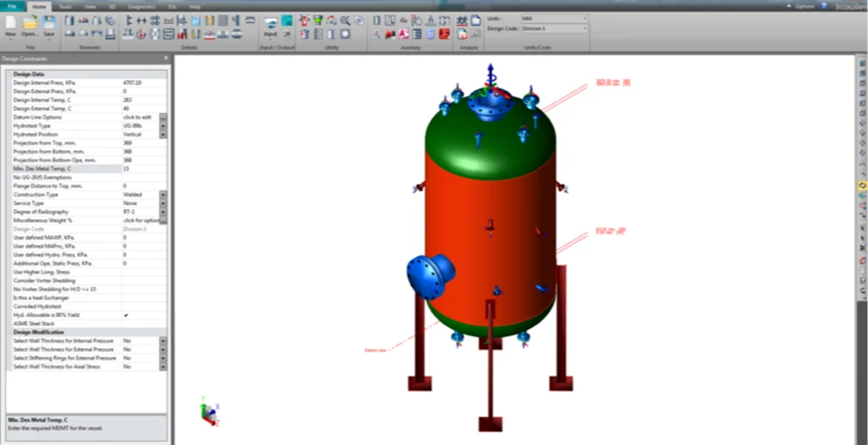This screenshot has height=445, width=868.
Task: Click the Design Internal Press value field
Action: (144, 83)
